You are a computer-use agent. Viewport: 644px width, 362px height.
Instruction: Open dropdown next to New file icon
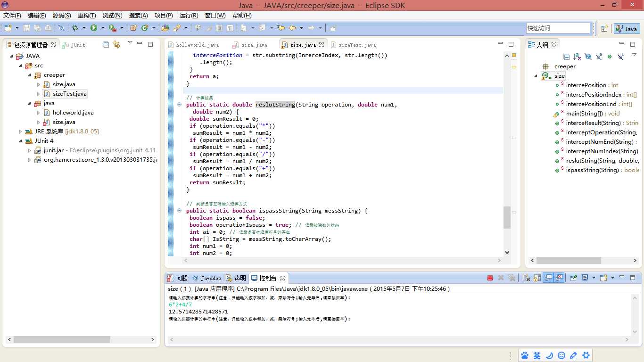click(x=17, y=28)
